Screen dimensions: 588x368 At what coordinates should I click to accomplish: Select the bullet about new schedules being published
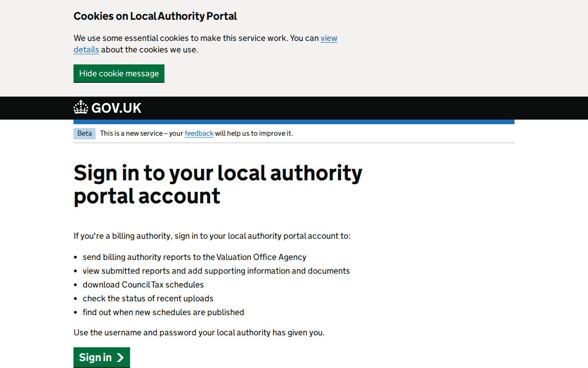tap(164, 312)
